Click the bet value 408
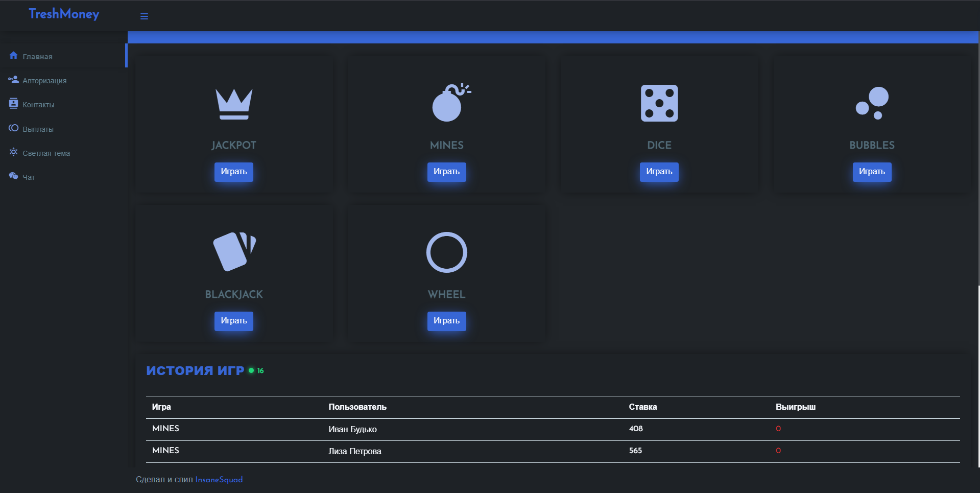 coord(636,429)
